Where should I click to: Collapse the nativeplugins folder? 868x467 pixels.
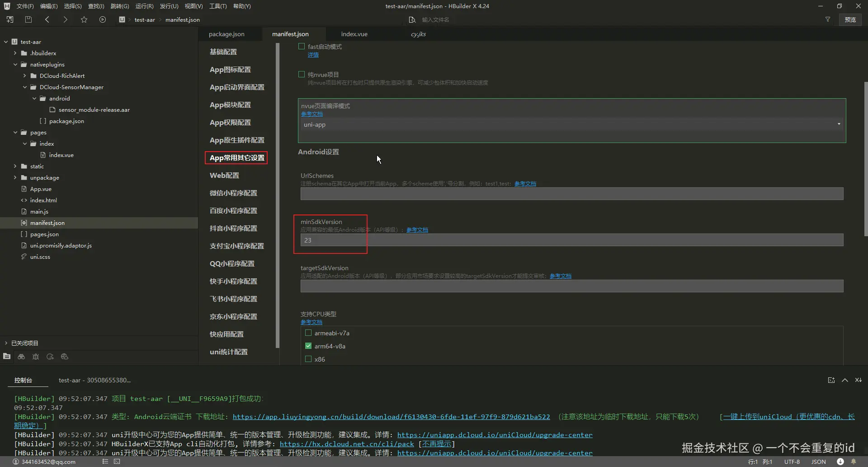pos(15,64)
